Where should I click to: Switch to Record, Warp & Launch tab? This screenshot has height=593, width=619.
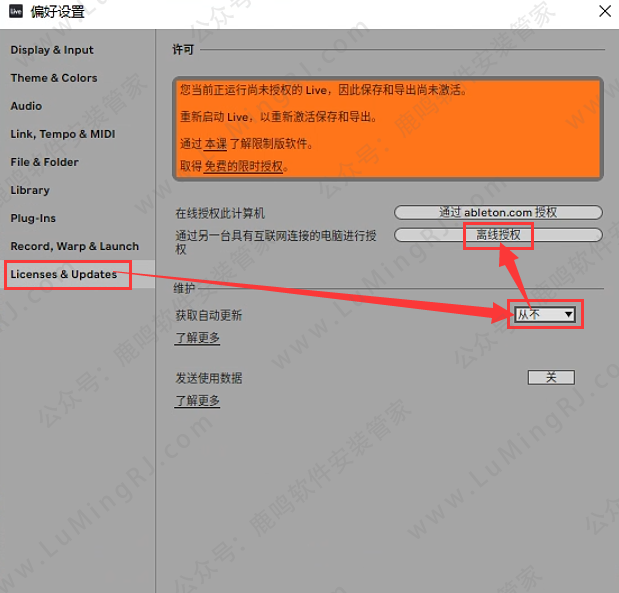75,246
